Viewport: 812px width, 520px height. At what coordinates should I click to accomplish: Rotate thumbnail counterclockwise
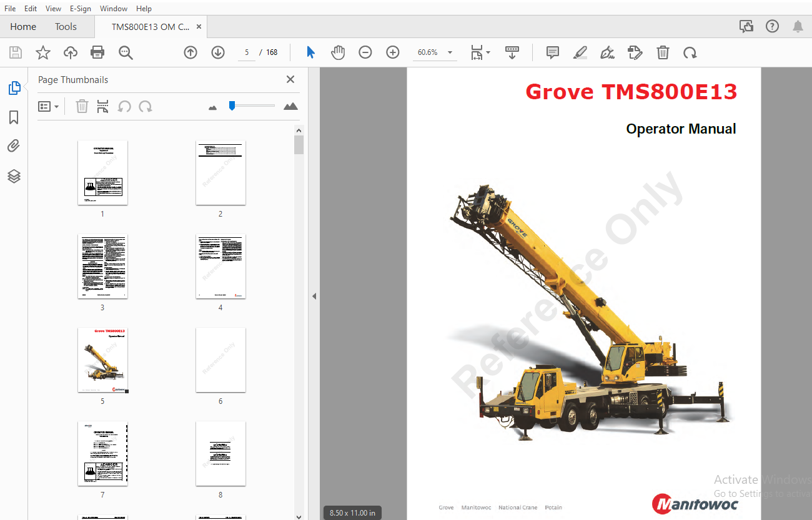(x=124, y=106)
